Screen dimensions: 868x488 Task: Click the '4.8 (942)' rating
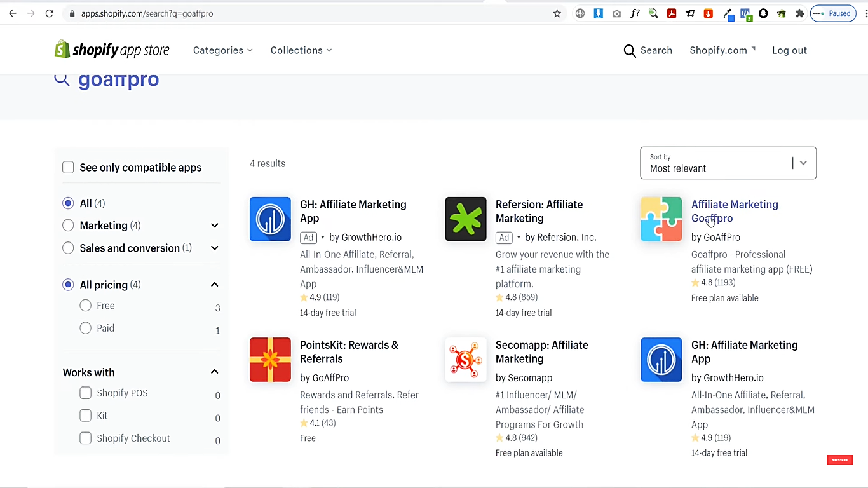517,438
